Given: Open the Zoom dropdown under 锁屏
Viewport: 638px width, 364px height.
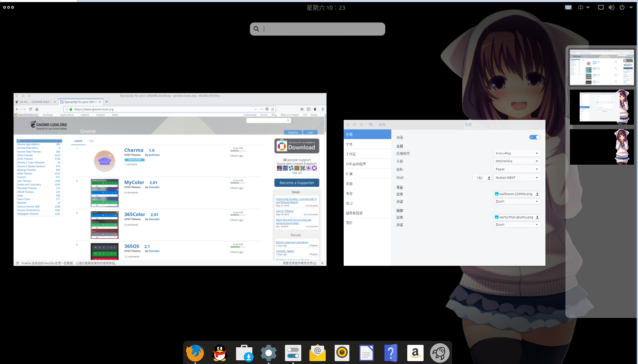Looking at the screenshot, I should tap(517, 225).
